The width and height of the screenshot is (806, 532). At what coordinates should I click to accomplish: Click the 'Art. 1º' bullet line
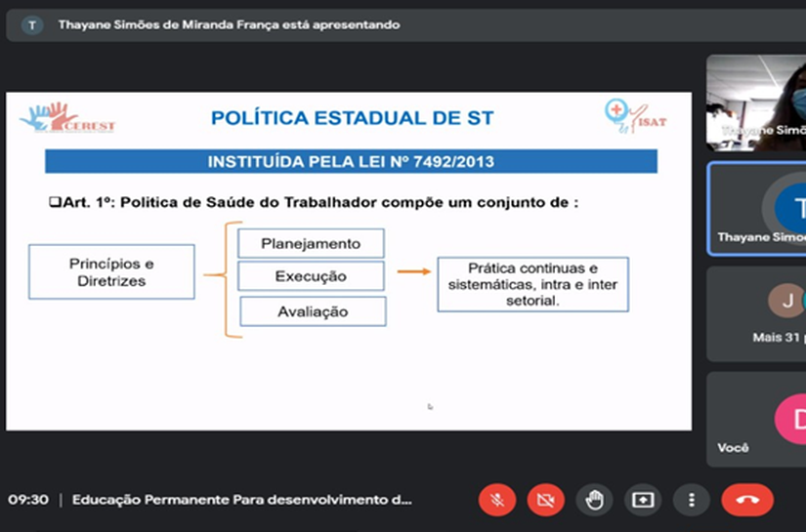tap(314, 202)
